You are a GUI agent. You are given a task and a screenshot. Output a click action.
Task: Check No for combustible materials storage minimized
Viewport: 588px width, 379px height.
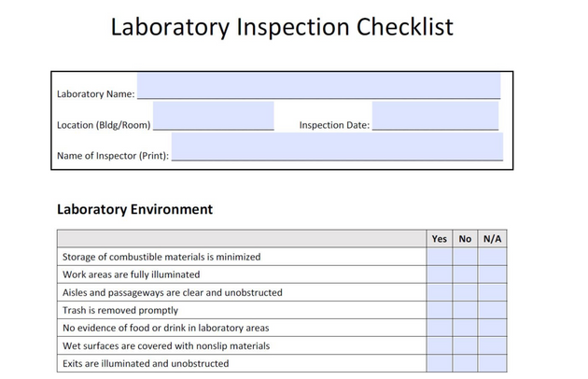(x=465, y=257)
